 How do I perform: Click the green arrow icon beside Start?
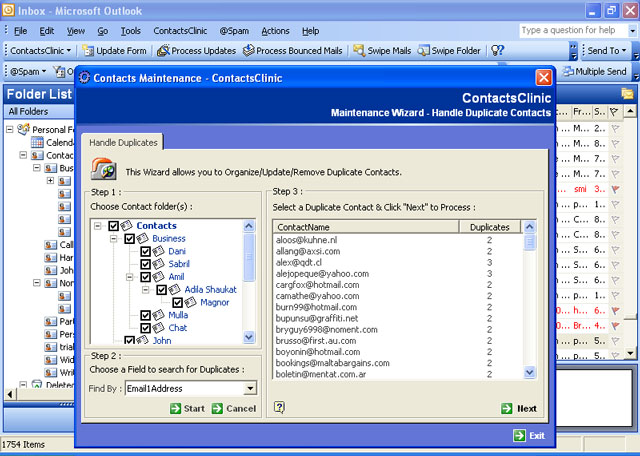click(176, 408)
